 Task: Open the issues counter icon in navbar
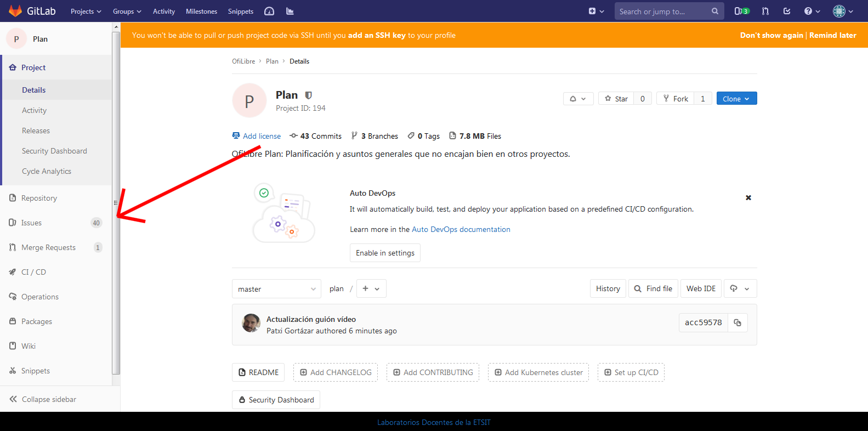click(741, 11)
